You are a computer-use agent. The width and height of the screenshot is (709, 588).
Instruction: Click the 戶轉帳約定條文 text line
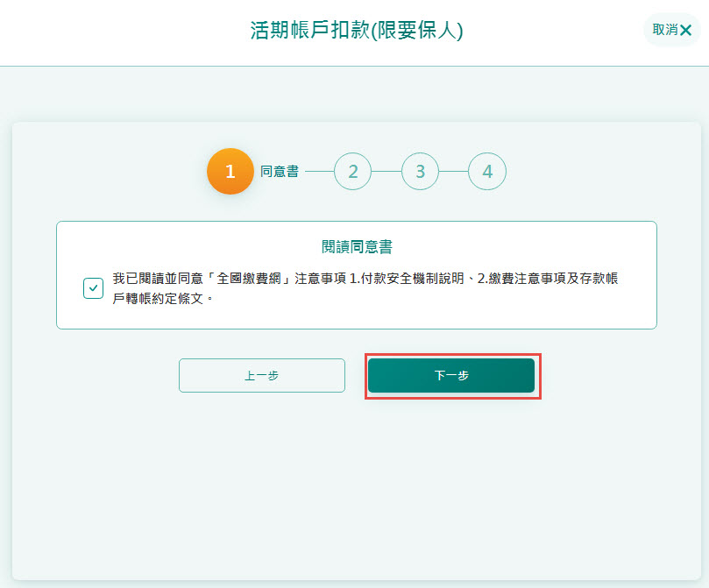(158, 299)
